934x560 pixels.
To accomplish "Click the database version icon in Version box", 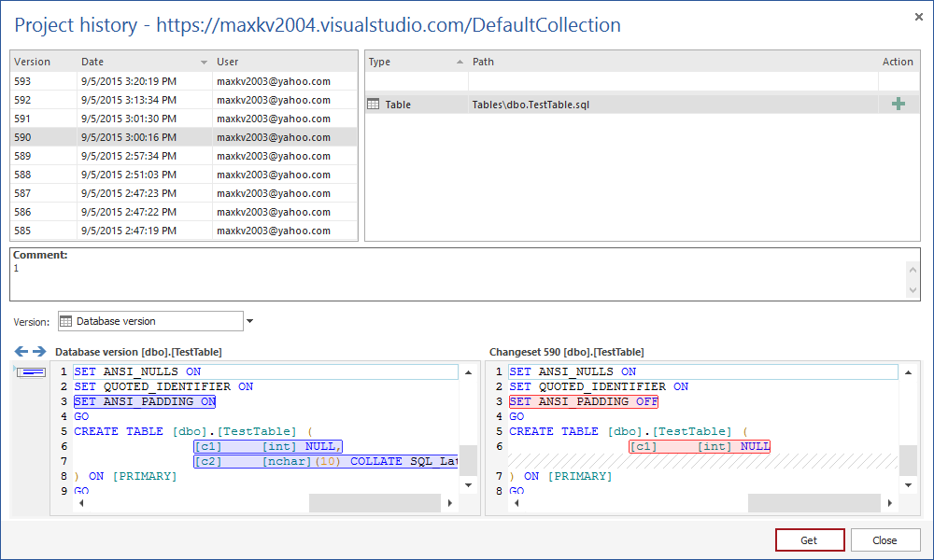I will (x=65, y=320).
